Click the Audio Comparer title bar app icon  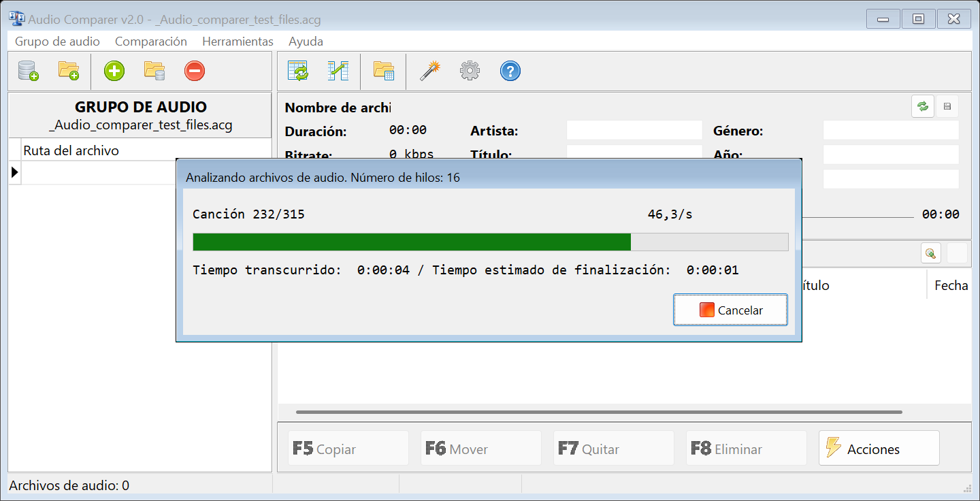(16, 18)
